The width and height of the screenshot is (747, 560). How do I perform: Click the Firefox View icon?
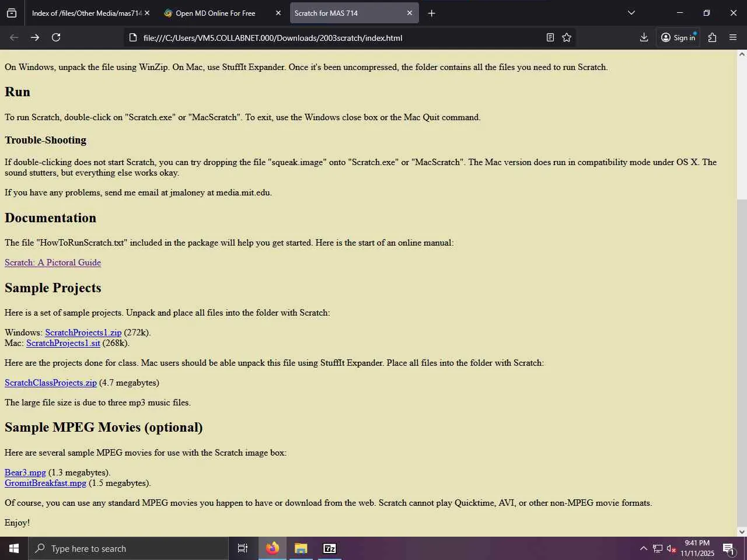click(x=12, y=13)
